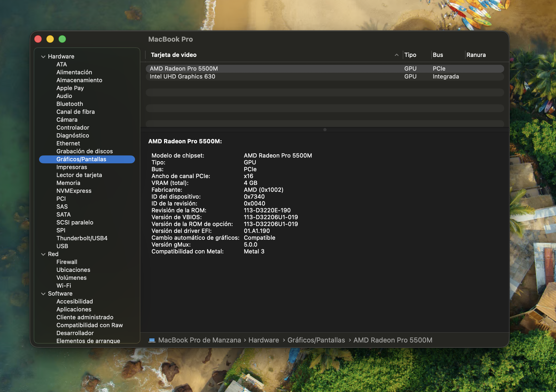Select Bluetooth in the sidebar

(70, 104)
